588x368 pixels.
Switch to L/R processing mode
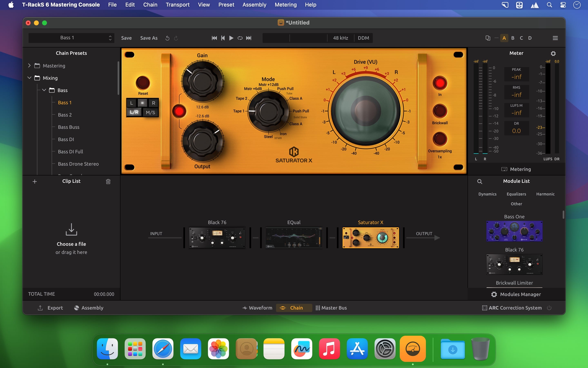[134, 112]
